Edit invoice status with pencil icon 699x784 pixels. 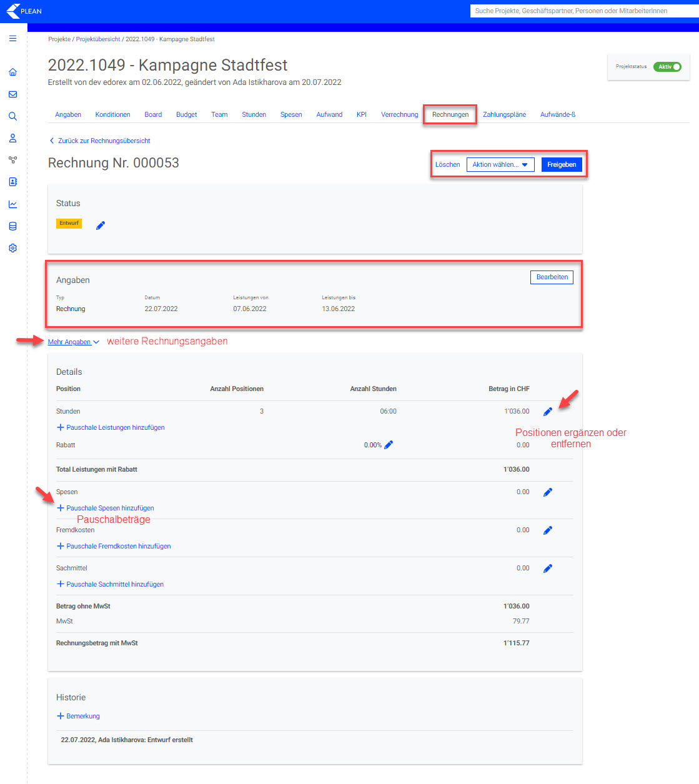(x=101, y=226)
